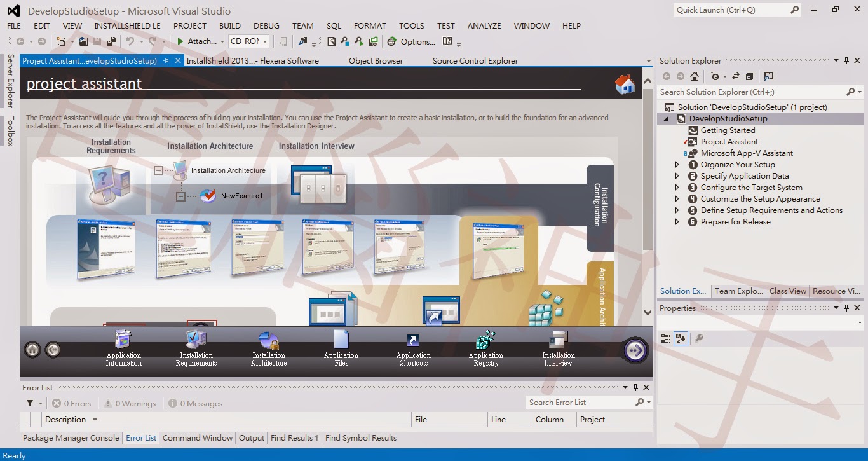This screenshot has width=868, height=461.
Task: Click Show All Files icon in Solution Explorer
Action: click(769, 76)
